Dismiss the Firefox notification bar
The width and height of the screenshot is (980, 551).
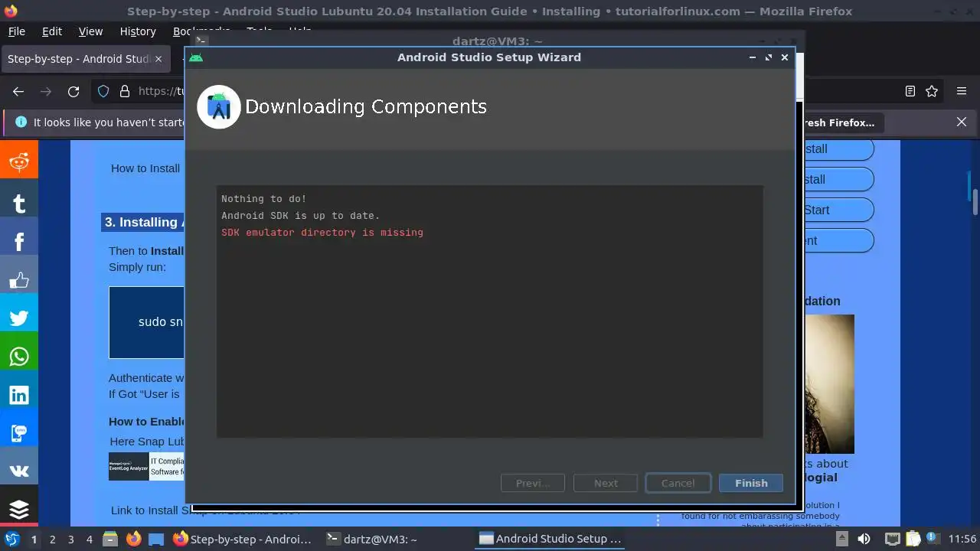pyautogui.click(x=962, y=122)
